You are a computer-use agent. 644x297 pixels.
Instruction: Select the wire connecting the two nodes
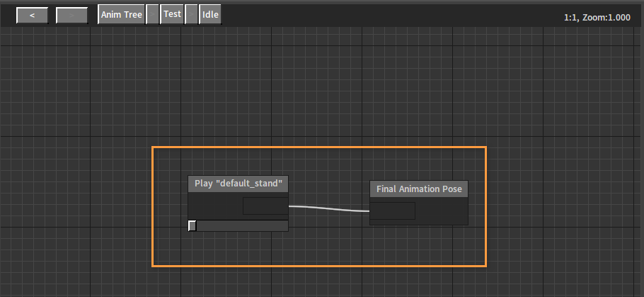329,208
